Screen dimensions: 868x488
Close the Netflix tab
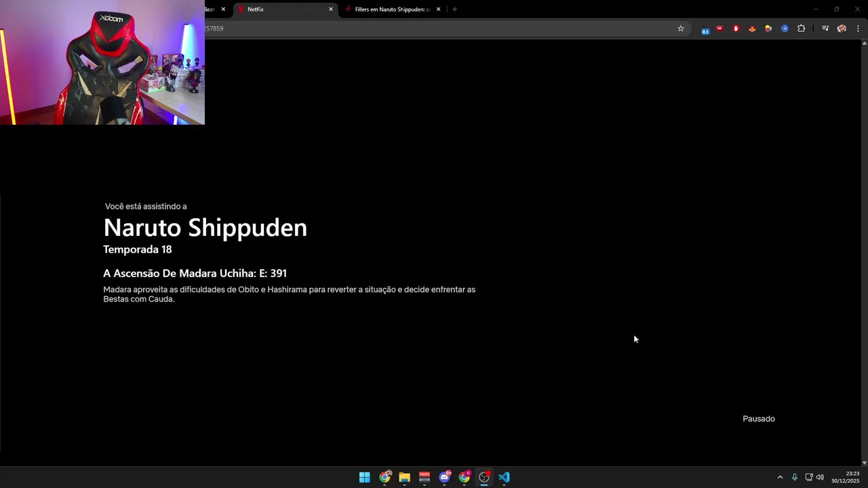pyautogui.click(x=331, y=9)
